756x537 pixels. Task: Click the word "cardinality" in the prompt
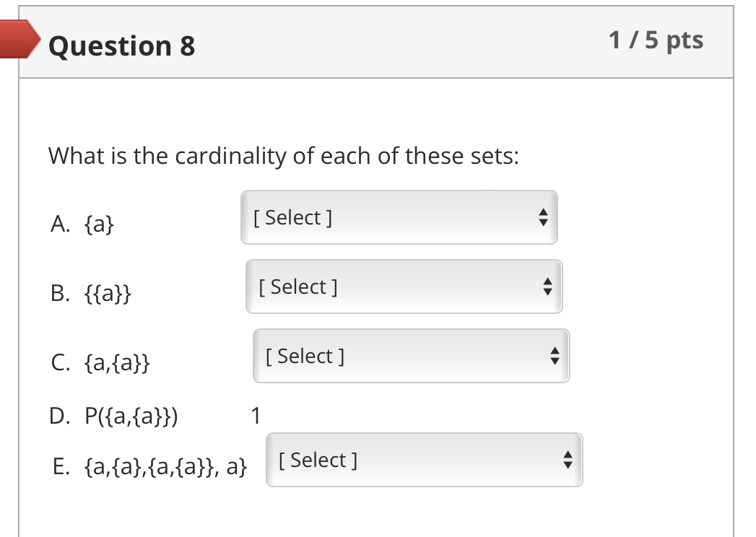(x=218, y=156)
